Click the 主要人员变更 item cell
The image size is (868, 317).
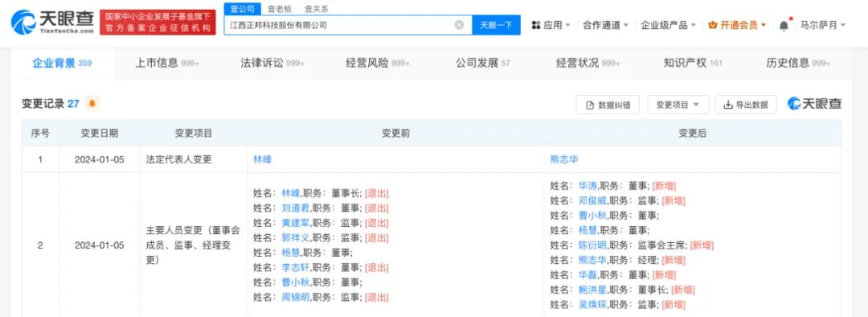pos(193,245)
